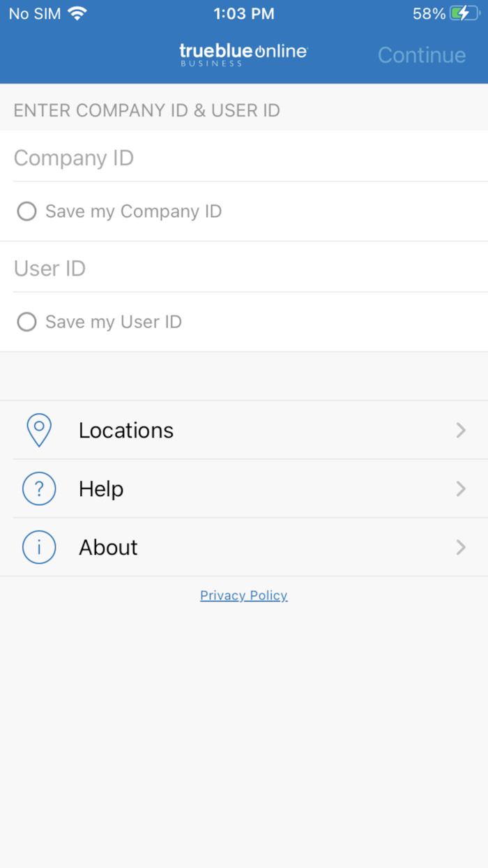Tap the About info circle icon
Image resolution: width=488 pixels, height=868 pixels.
pyautogui.click(x=39, y=547)
